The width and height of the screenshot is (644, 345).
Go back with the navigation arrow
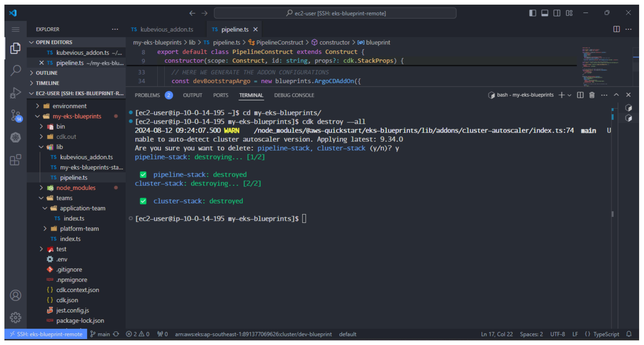192,13
